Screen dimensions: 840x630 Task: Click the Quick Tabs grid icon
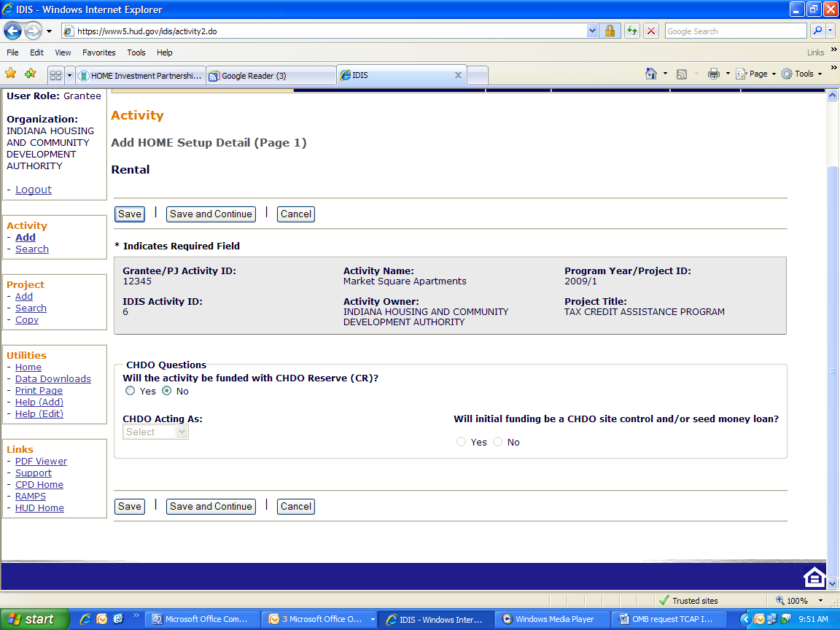coord(55,75)
